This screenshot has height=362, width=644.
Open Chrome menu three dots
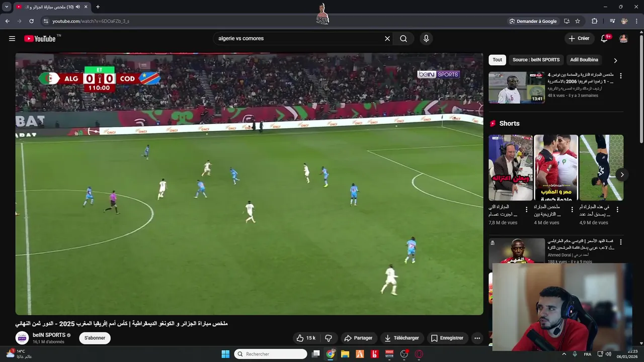[x=637, y=21]
